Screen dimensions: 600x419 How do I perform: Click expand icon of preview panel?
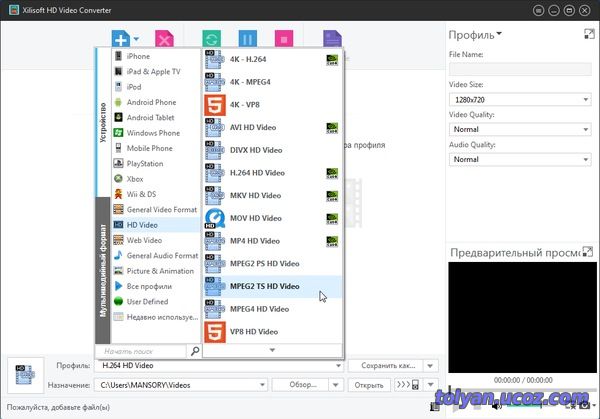587,252
